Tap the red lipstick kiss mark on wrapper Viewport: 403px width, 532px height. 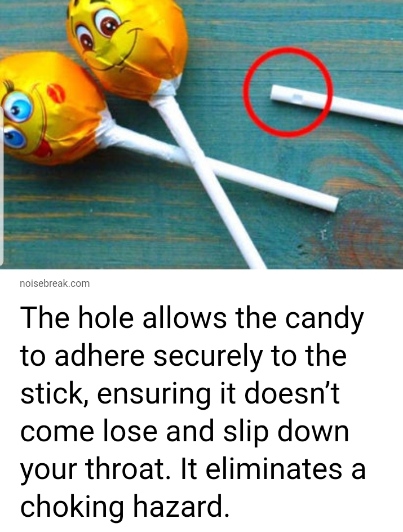click(56, 94)
